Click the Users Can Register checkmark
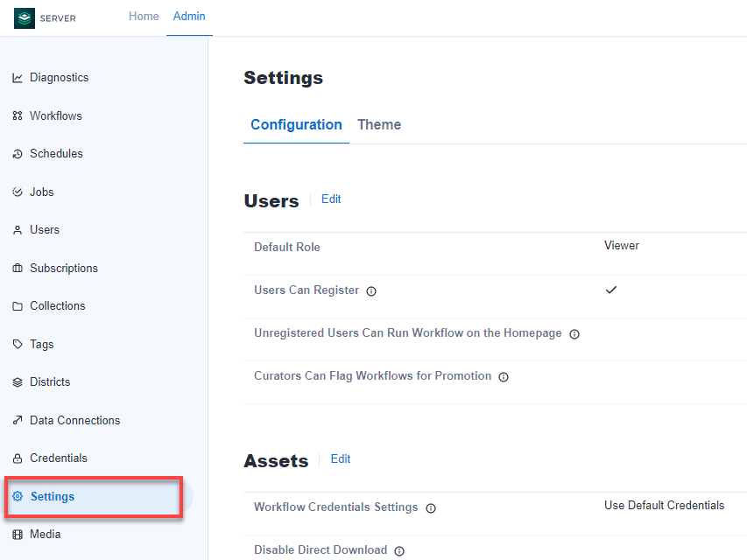This screenshot has width=747, height=560. click(x=611, y=290)
